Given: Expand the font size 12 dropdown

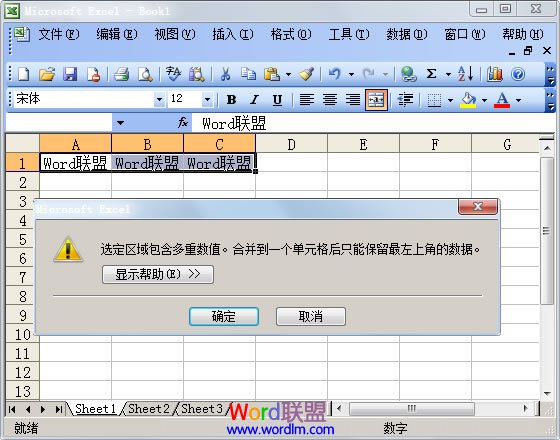Looking at the screenshot, I should tap(207, 100).
